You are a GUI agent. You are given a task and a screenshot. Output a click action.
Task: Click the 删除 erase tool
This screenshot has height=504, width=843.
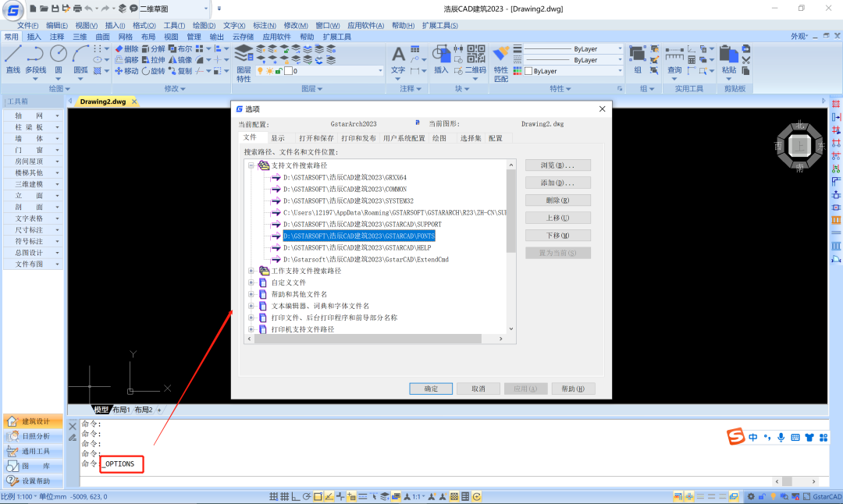[127, 49]
